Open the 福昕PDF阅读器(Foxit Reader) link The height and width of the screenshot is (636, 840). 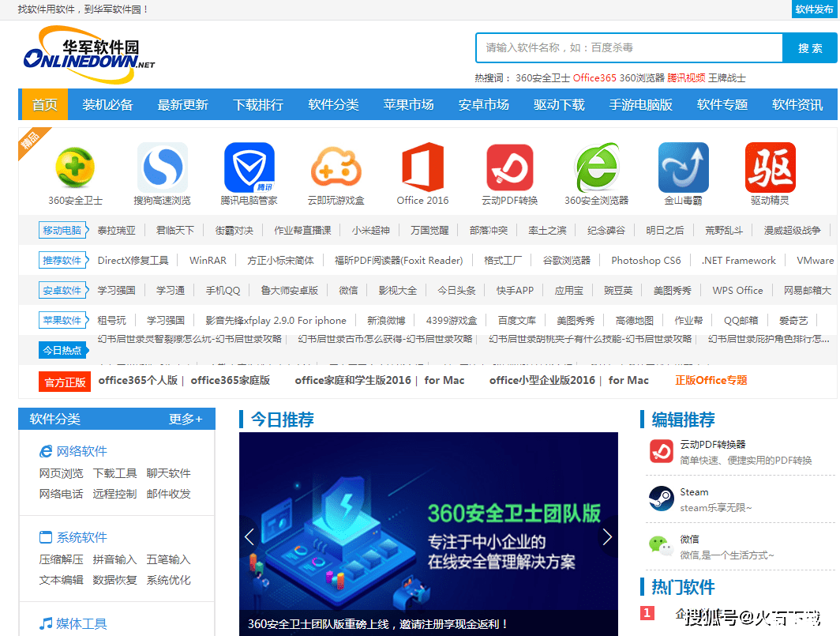pos(399,260)
